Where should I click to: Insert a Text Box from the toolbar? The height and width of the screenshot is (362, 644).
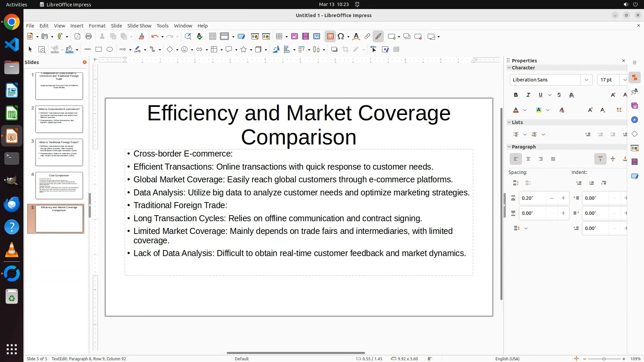coord(330,37)
